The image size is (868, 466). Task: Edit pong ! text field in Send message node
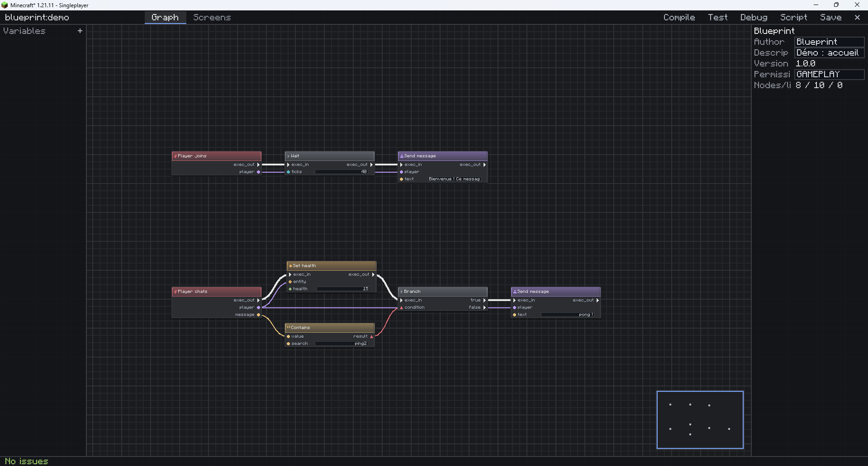[568, 315]
